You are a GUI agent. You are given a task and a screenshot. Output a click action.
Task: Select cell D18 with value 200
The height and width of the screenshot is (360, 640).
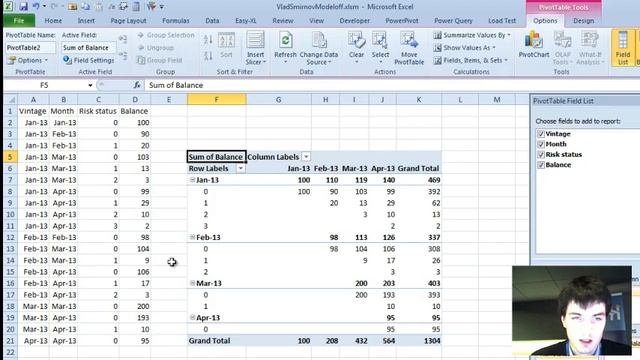pyautogui.click(x=135, y=306)
